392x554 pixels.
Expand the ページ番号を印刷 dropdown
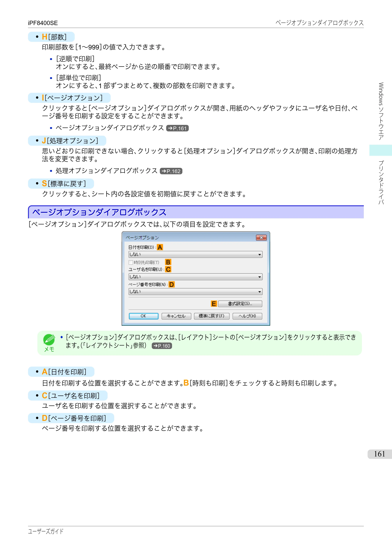point(195,291)
